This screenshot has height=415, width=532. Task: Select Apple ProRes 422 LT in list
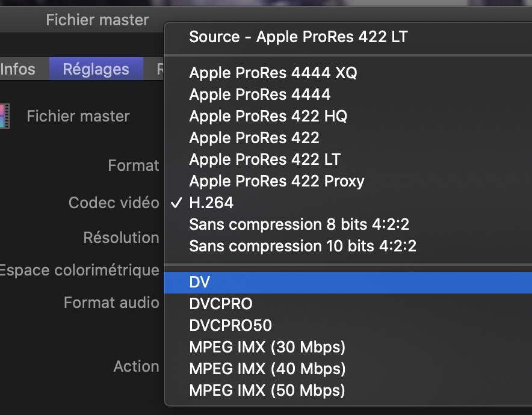click(265, 159)
